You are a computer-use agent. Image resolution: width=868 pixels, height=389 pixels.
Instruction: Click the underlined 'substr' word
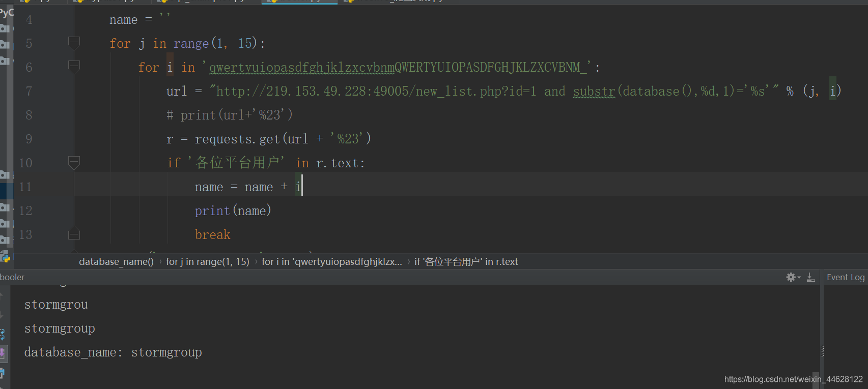(x=594, y=91)
